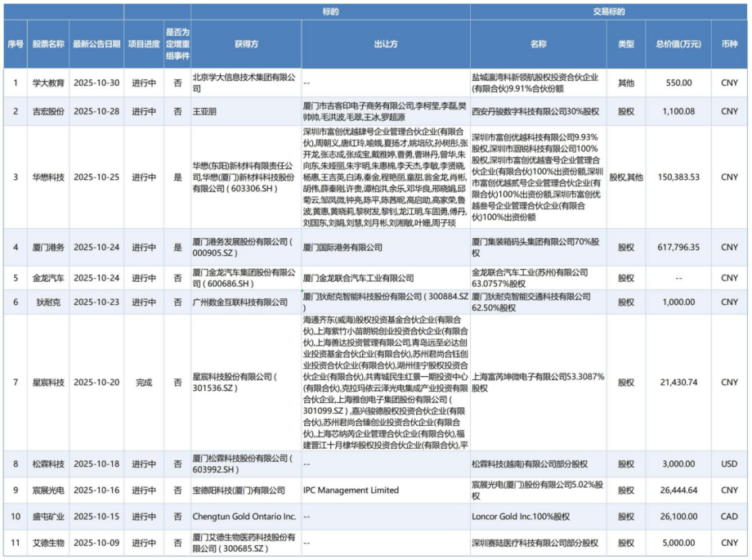
Task: Select the stock name 厦门港务
Action: (48, 248)
